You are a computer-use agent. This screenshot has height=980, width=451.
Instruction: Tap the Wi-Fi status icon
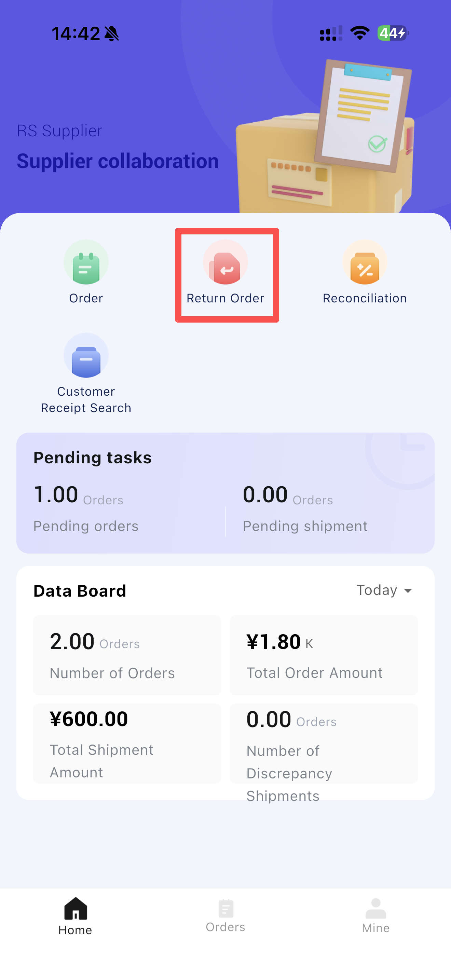(360, 33)
